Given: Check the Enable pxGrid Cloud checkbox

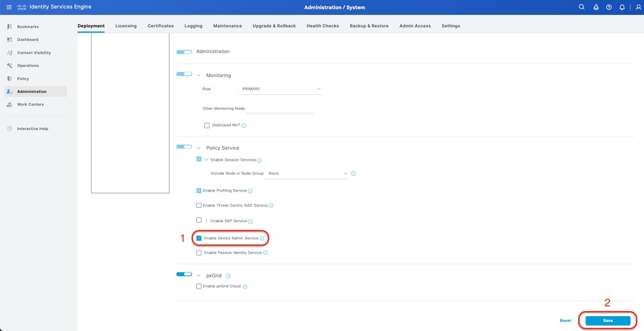Looking at the screenshot, I should (199, 286).
